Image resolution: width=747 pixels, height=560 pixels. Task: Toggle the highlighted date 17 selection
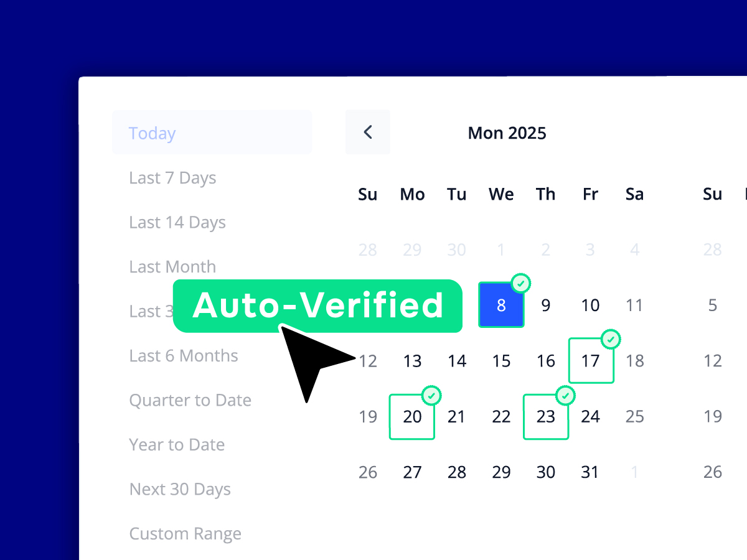tap(590, 361)
